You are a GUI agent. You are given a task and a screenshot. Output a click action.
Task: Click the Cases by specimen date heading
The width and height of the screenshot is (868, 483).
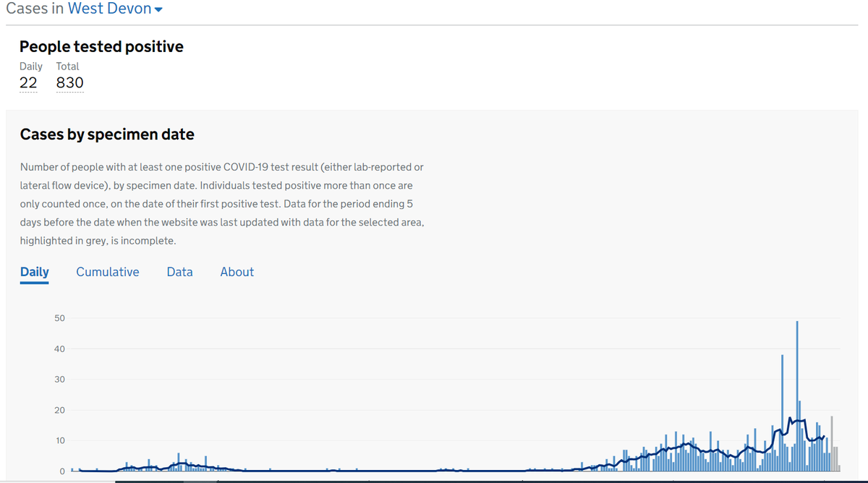107,134
